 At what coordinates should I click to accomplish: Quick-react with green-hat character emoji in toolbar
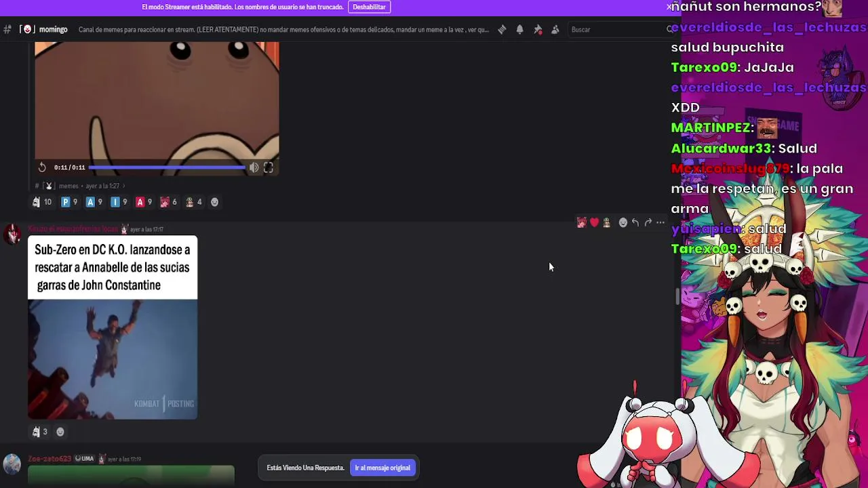[607, 222]
